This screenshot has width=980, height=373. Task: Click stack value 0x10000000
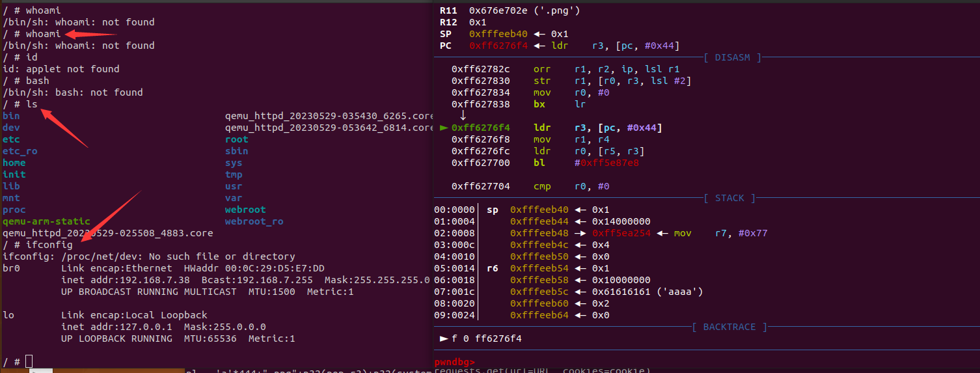coord(621,280)
